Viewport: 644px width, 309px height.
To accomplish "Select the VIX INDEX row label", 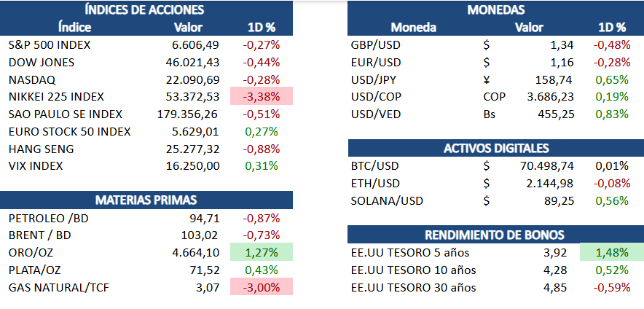I will click(x=36, y=166).
